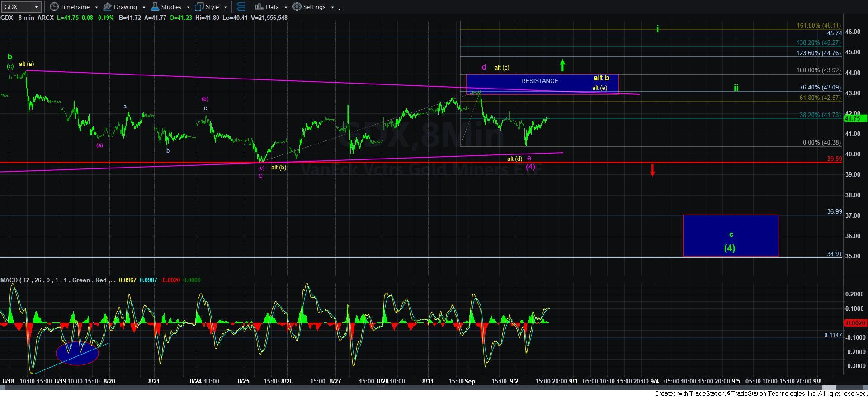Select the green up arrow drawing

coord(562,65)
